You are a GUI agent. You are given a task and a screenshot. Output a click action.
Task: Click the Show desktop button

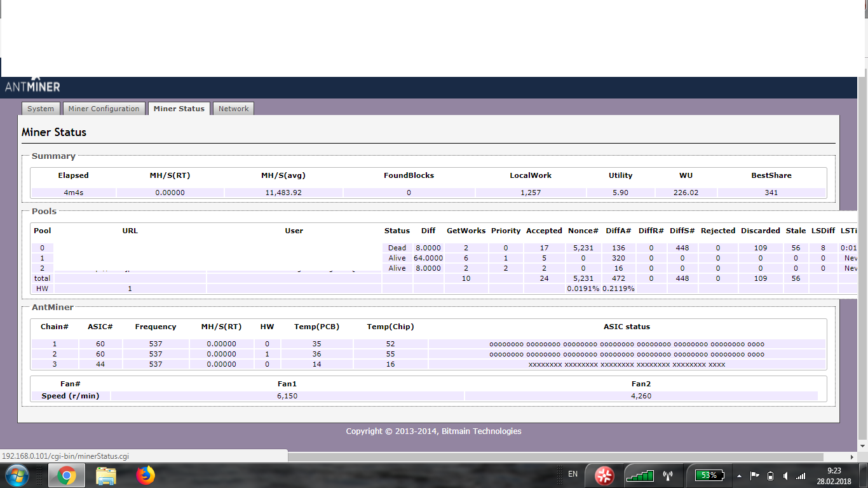click(x=863, y=475)
